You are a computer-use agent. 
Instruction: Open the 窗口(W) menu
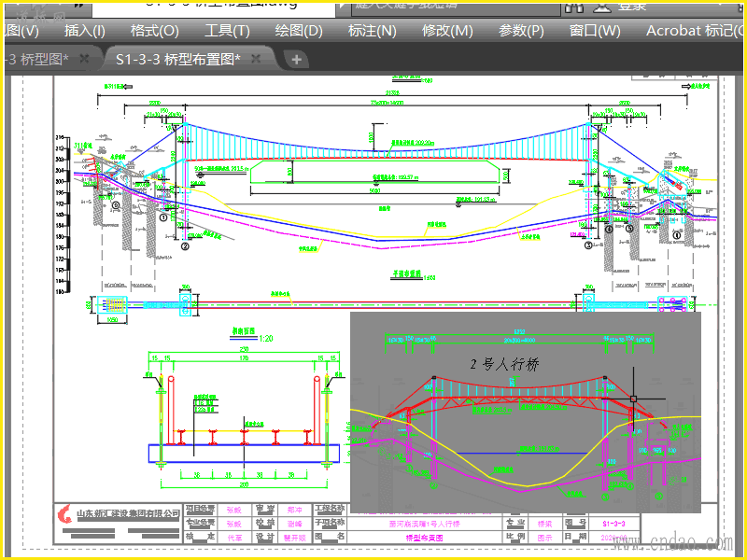595,31
